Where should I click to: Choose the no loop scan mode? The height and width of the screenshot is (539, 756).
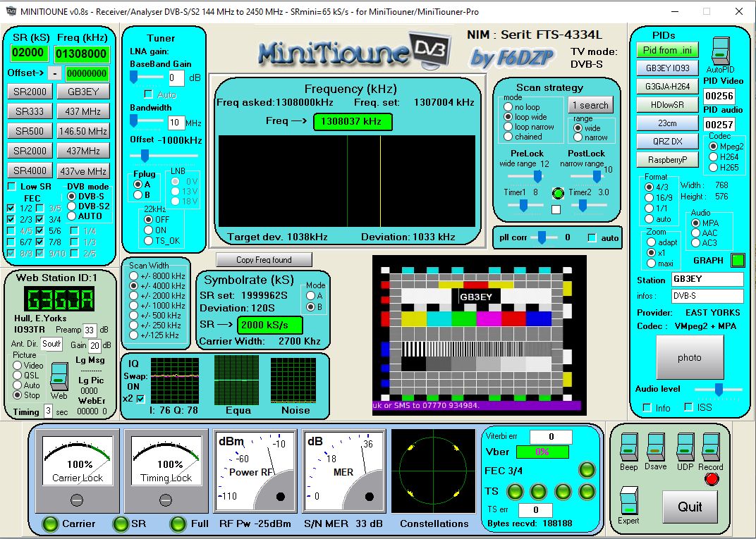[x=508, y=107]
